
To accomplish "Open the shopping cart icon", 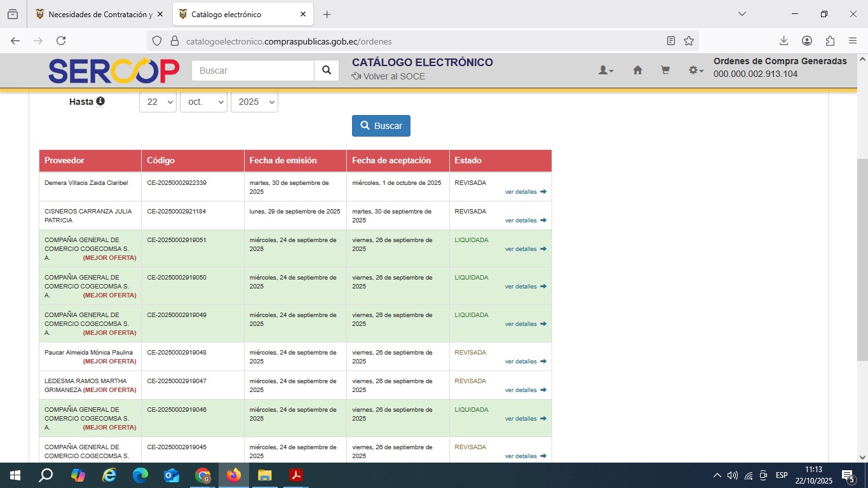I will (x=665, y=71).
